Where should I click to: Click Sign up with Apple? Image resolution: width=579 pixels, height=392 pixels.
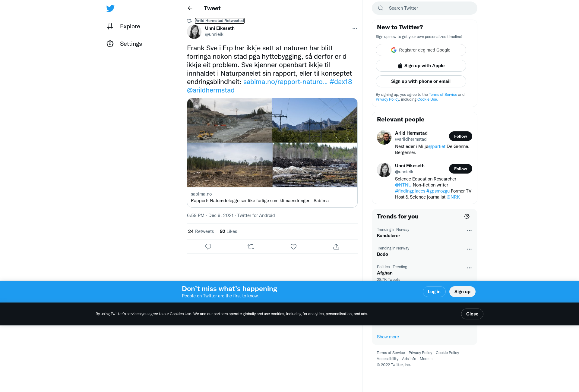coord(421,66)
